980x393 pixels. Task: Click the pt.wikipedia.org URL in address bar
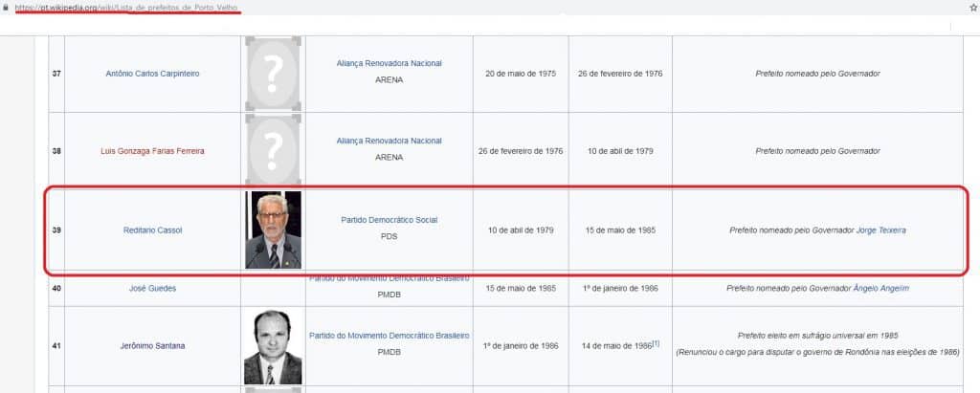coord(128,8)
